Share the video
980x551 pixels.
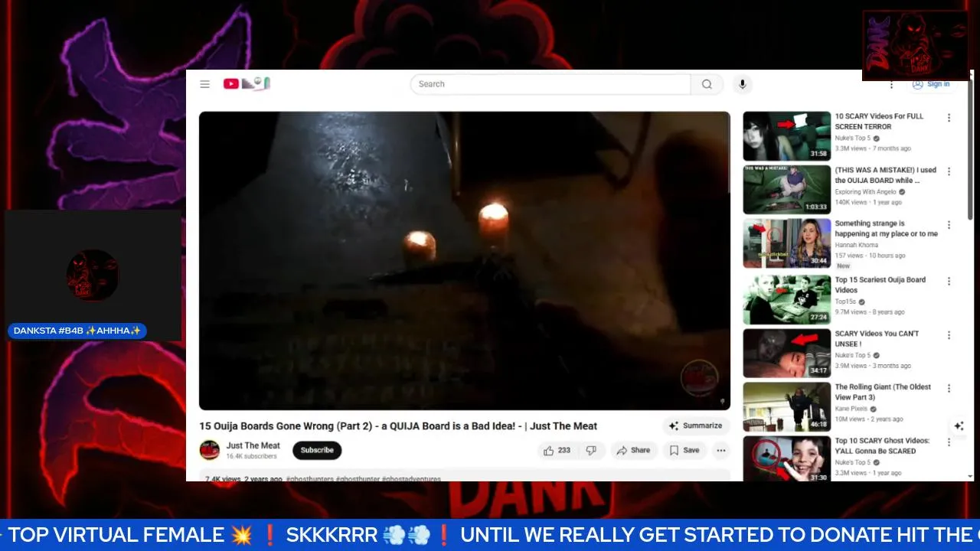pos(633,451)
